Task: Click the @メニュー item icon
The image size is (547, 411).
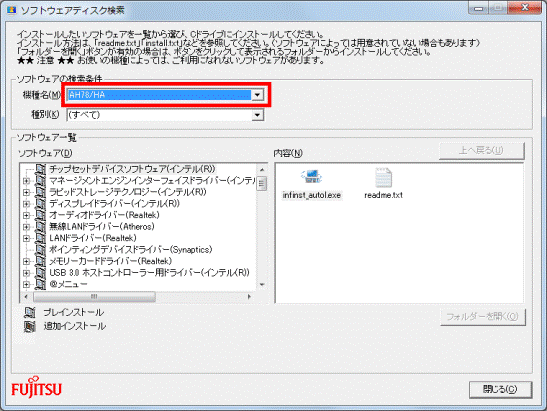Action: click(40, 284)
